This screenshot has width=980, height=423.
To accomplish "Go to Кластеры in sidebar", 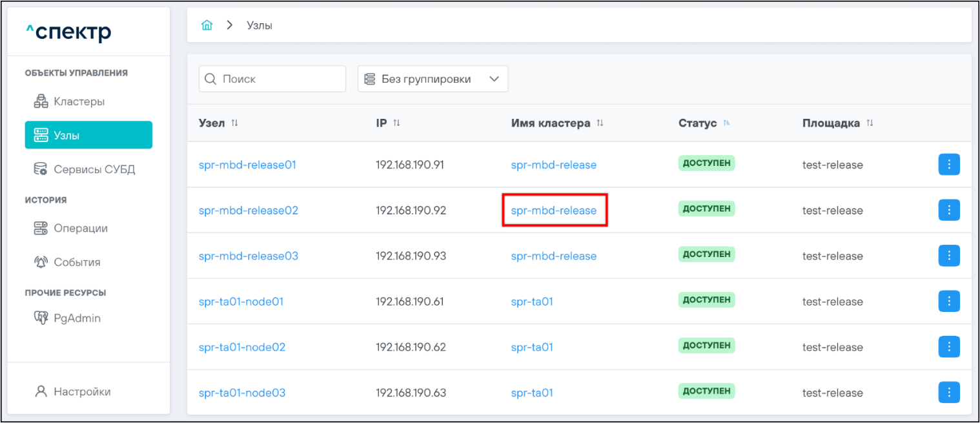I will 79,101.
